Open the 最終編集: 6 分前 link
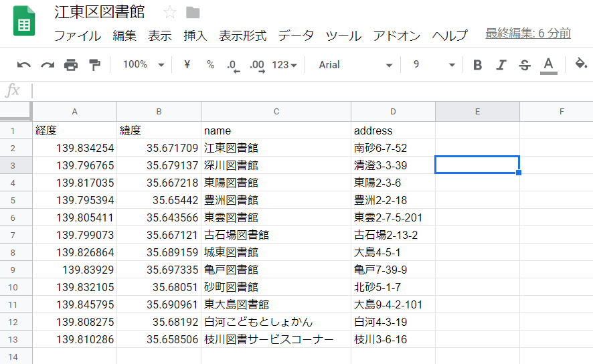 pos(528,33)
